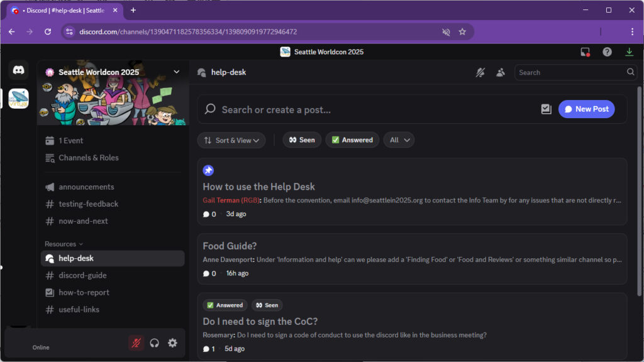This screenshot has width=644, height=362.
Task: Click the Answered tag on CoC post
Action: pyautogui.click(x=225, y=305)
